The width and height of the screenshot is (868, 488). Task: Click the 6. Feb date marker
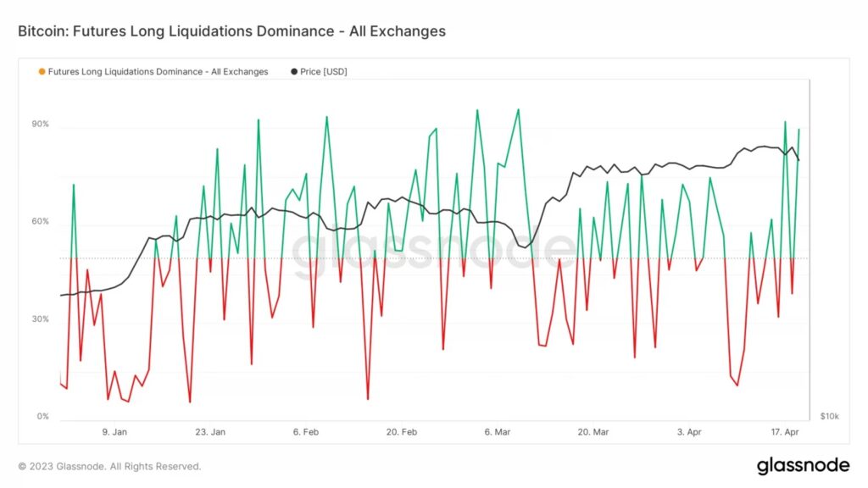pyautogui.click(x=306, y=432)
